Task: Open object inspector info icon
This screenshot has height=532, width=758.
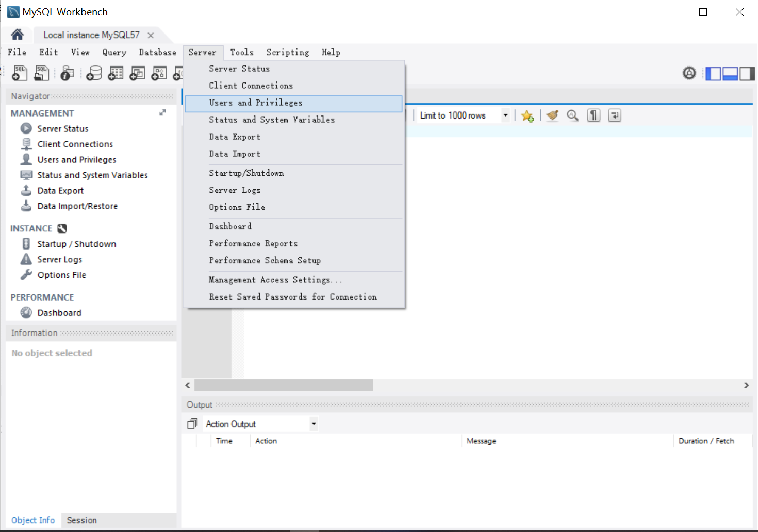Action: click(x=67, y=73)
